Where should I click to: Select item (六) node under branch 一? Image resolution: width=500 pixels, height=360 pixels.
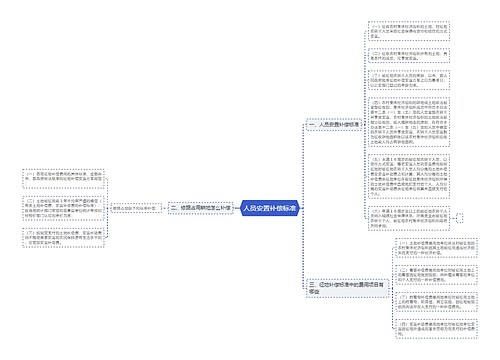click(409, 218)
